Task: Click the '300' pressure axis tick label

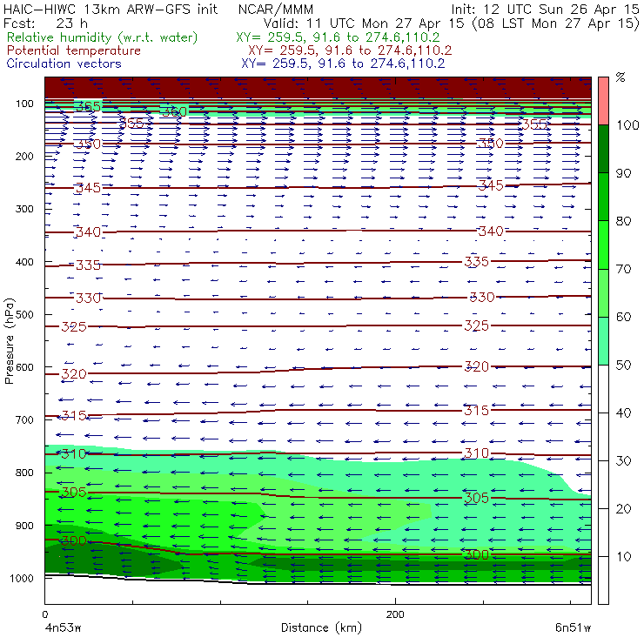Action: point(24,209)
